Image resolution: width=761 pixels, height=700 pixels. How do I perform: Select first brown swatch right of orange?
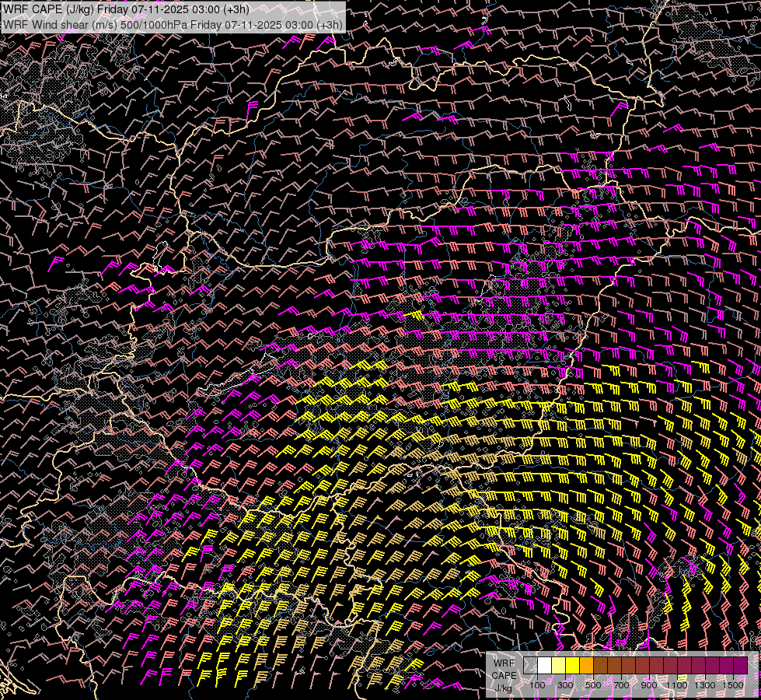[x=600, y=665]
